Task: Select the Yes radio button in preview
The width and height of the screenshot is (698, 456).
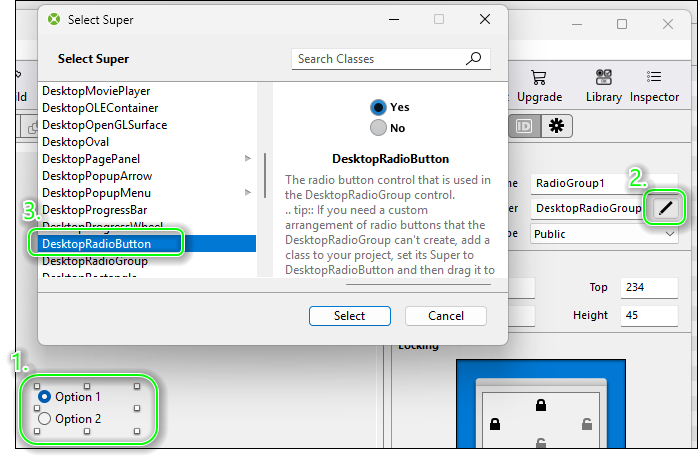Action: pos(378,107)
